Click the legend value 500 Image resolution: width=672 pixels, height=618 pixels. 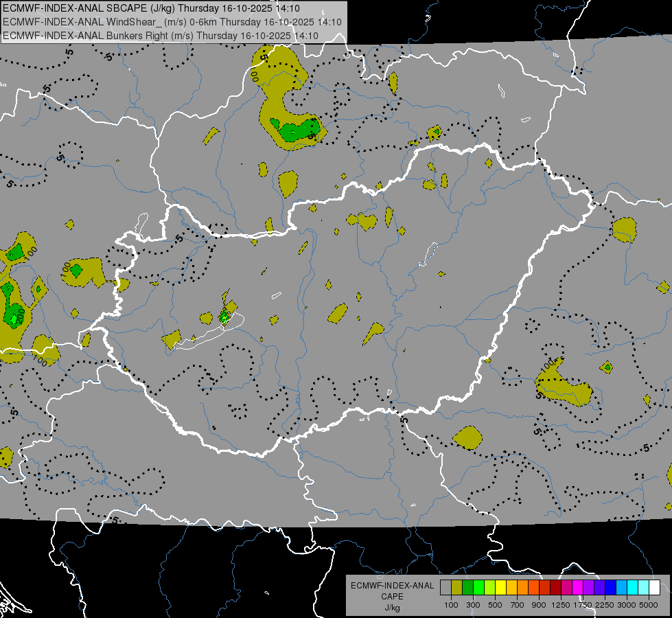(495, 605)
